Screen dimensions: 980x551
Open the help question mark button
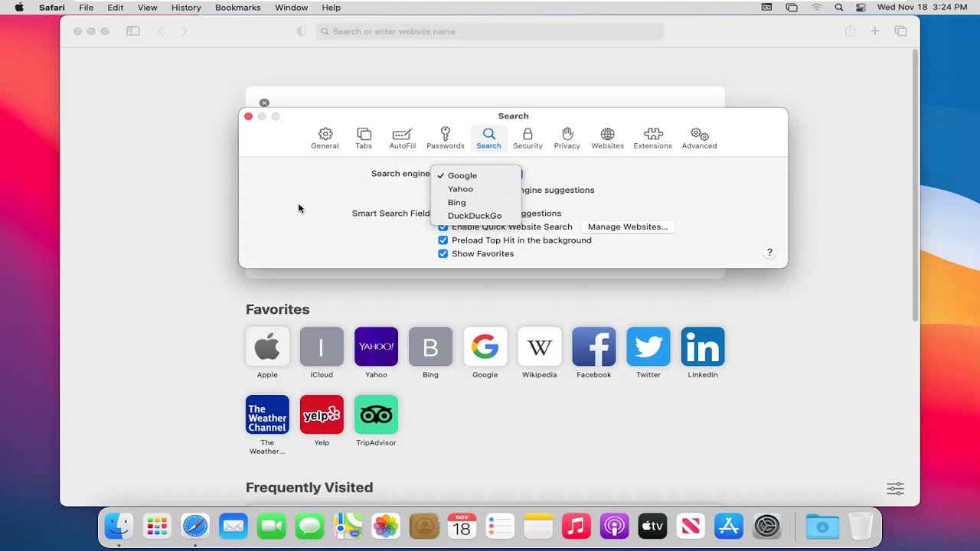pos(769,252)
